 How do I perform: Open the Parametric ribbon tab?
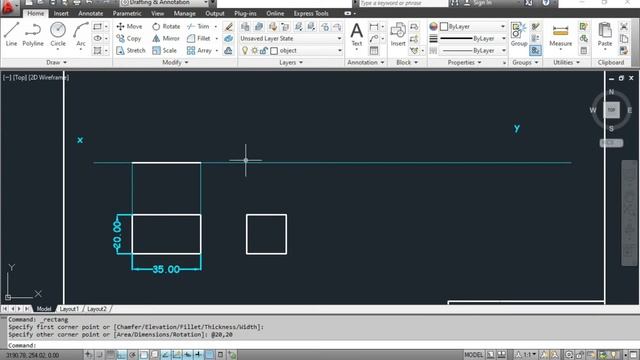tap(127, 13)
